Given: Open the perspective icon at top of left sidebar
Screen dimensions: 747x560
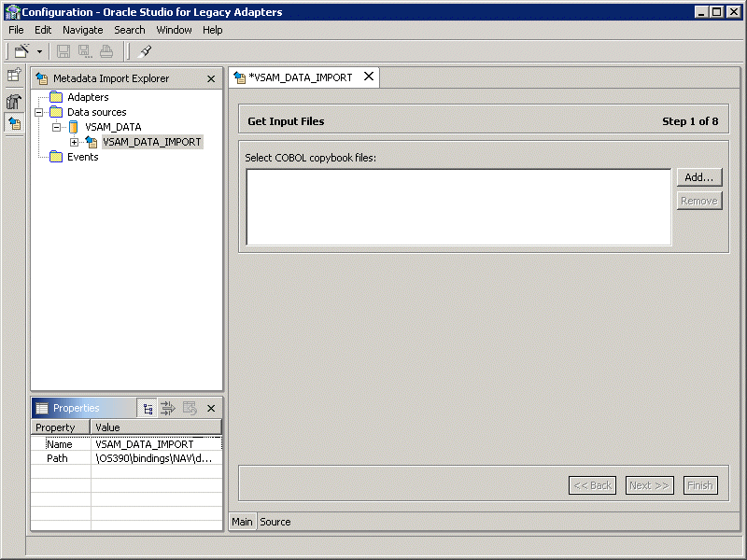Looking at the screenshot, I should [x=14, y=76].
